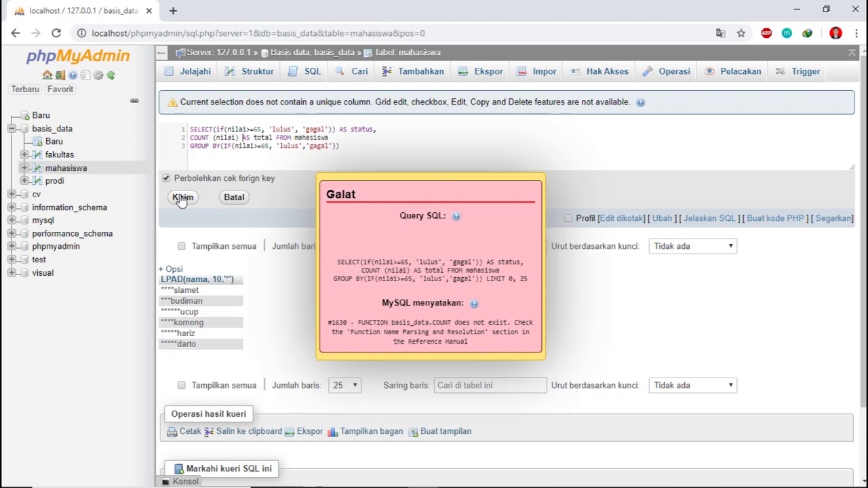
Task: Collapse the top panel with the arrow icon
Action: (x=852, y=52)
